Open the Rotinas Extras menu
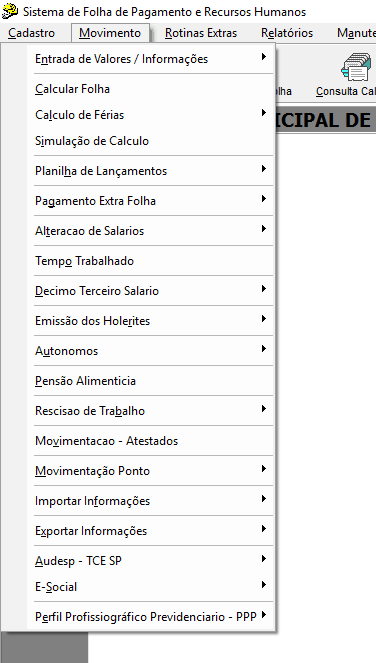Screen dimensions: 376x663 click(x=201, y=33)
